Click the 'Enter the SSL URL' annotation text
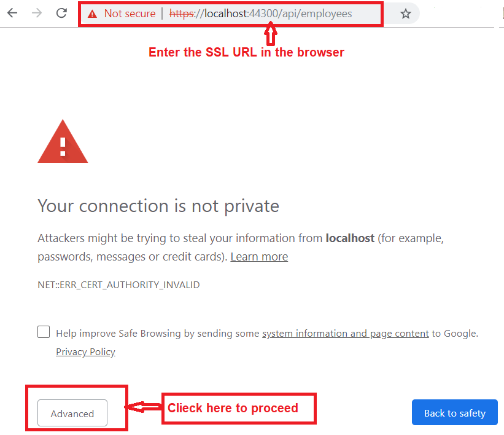The image size is (504, 435). click(246, 52)
